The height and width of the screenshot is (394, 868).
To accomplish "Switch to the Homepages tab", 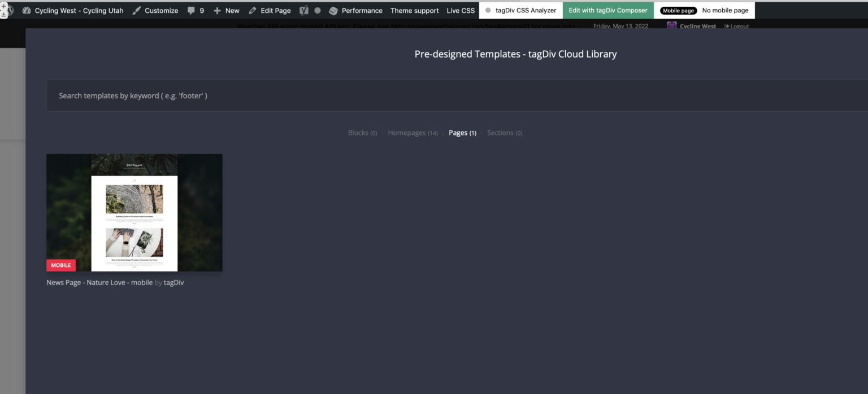I will [x=407, y=133].
